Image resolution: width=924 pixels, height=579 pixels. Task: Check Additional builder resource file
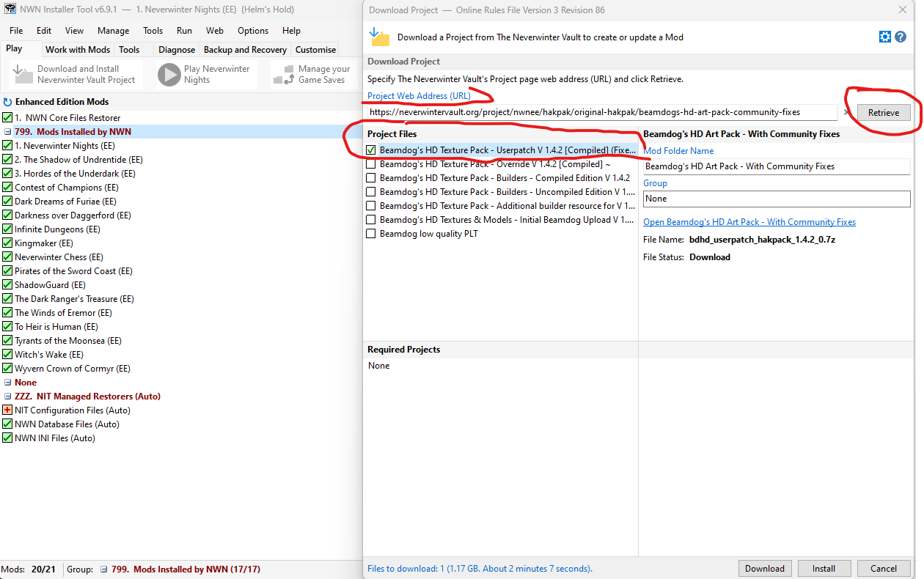(371, 206)
